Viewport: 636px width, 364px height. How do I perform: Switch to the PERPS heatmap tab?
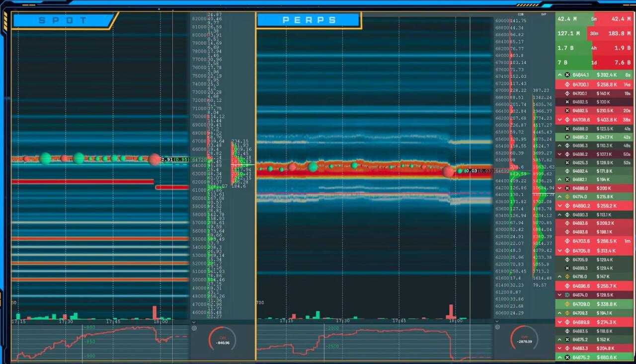point(309,20)
